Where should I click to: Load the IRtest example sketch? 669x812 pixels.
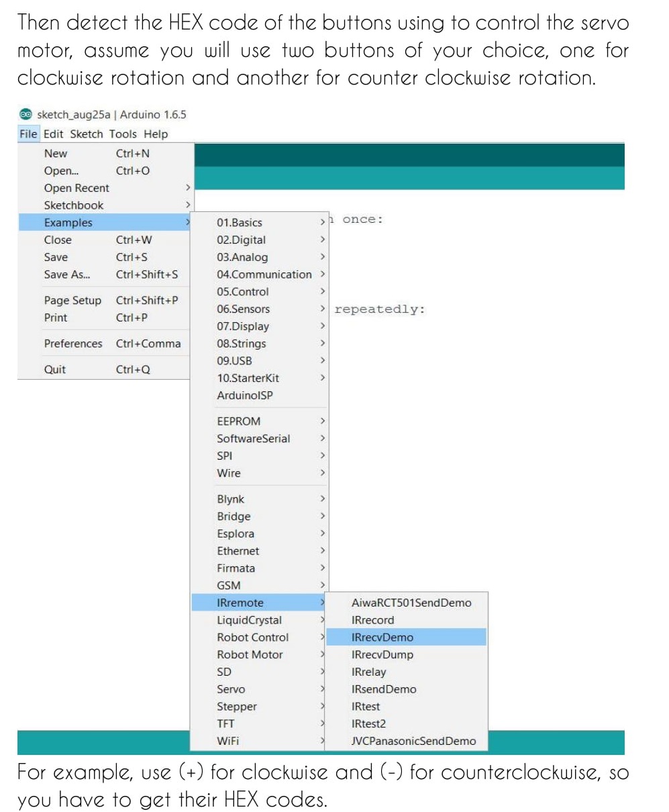pos(407,707)
